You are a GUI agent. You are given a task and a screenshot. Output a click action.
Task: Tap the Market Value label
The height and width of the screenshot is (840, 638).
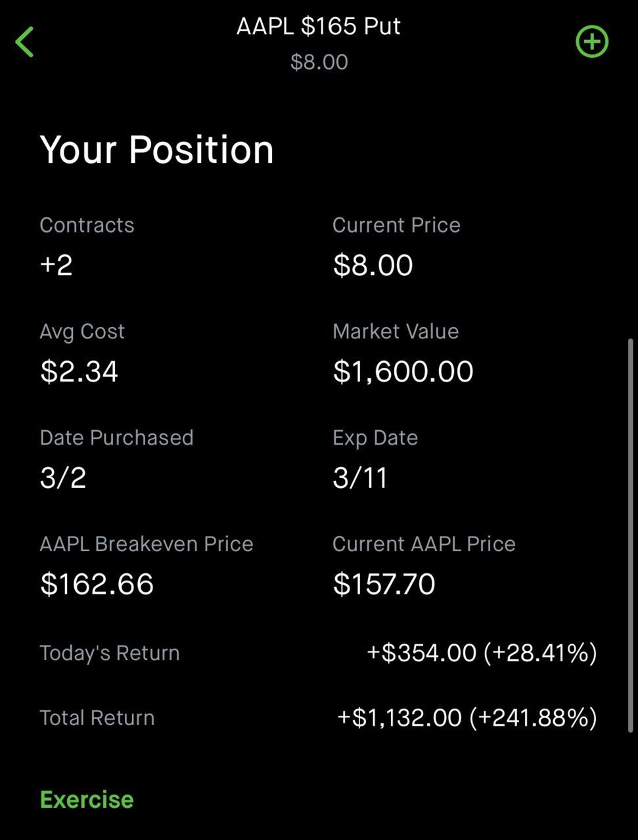(396, 331)
